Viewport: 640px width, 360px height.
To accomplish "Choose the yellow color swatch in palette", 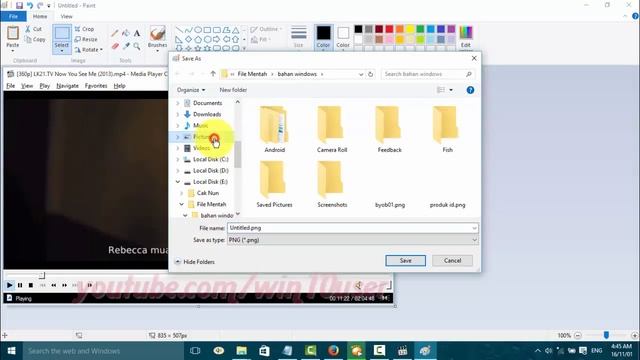I will click(x=410, y=29).
